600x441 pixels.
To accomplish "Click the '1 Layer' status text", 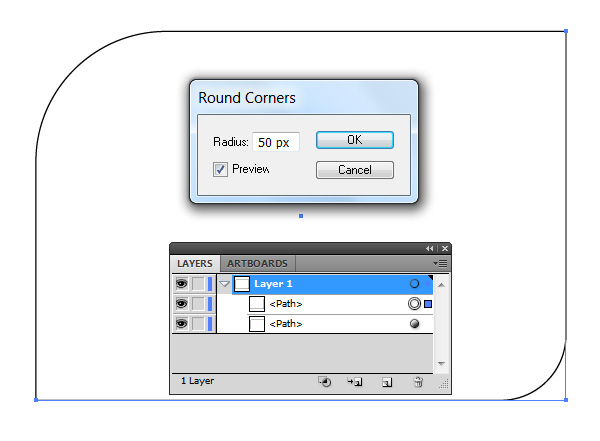I will tap(197, 381).
